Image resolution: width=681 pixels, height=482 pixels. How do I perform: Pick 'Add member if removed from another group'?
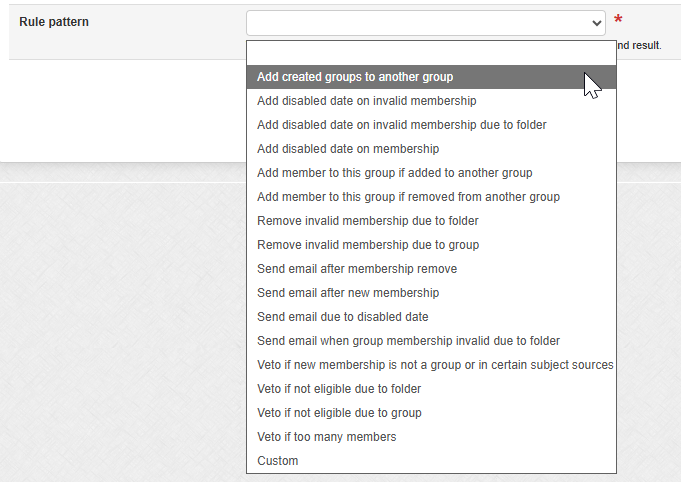408,197
